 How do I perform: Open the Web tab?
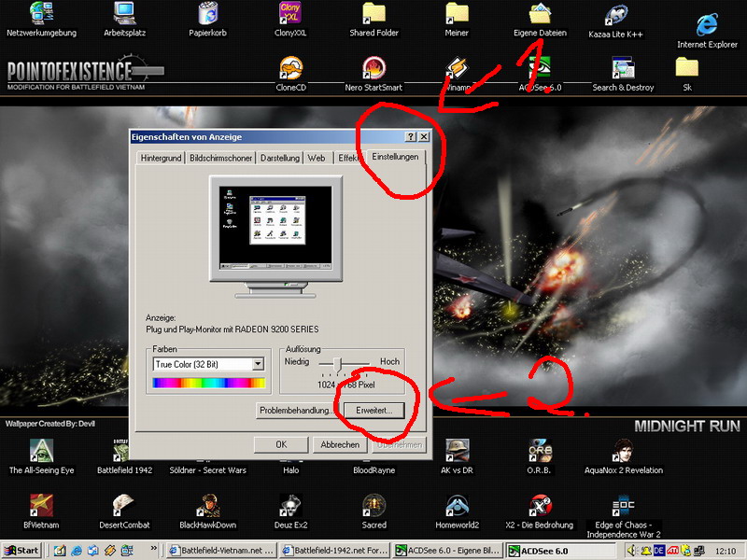point(317,158)
